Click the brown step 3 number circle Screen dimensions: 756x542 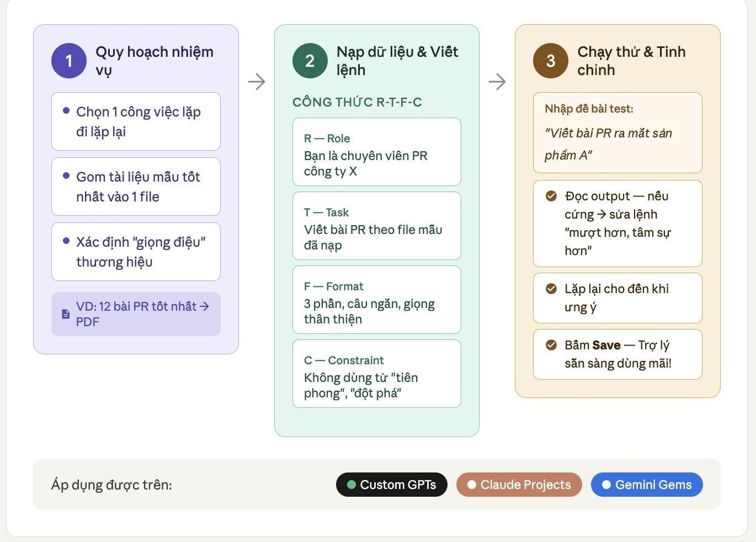click(x=551, y=61)
